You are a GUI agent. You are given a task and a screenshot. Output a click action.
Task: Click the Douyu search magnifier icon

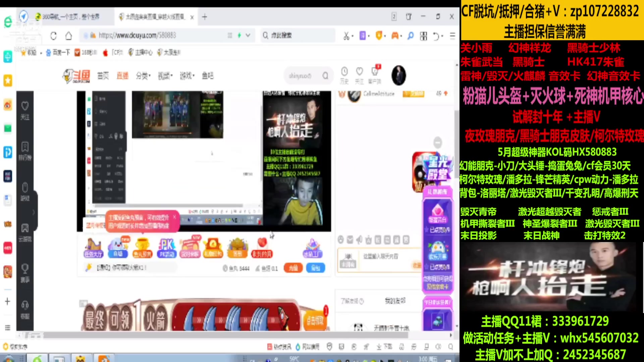point(325,76)
